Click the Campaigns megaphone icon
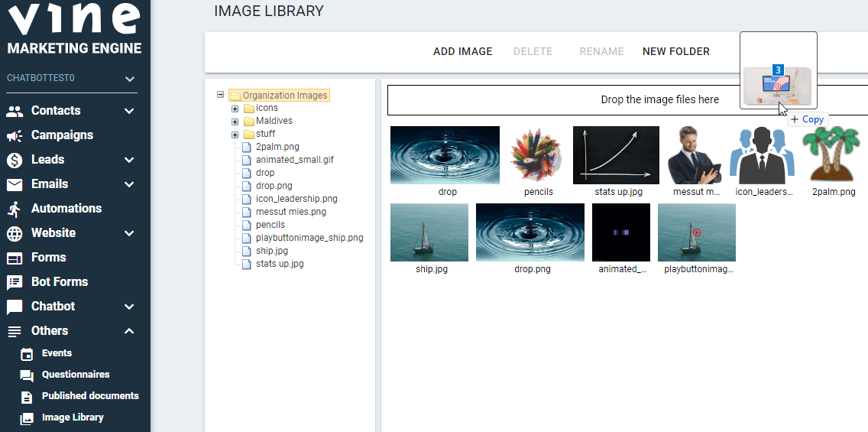The width and height of the screenshot is (868, 432). (15, 135)
